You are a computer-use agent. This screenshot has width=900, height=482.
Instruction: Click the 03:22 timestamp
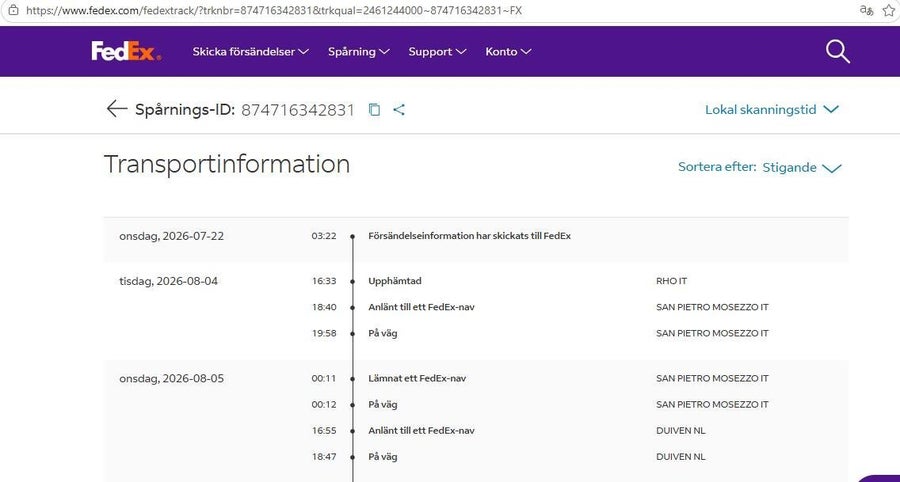pyautogui.click(x=324, y=236)
